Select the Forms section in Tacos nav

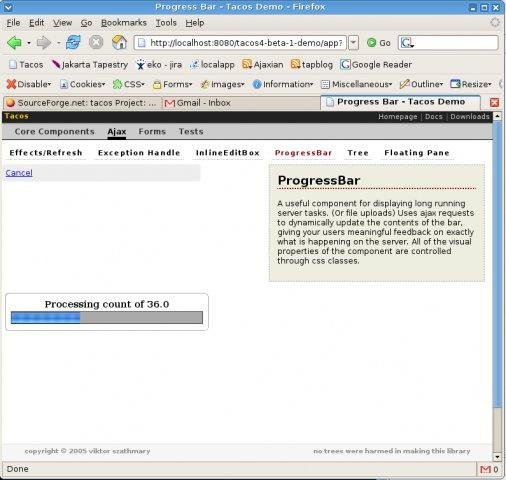152,131
